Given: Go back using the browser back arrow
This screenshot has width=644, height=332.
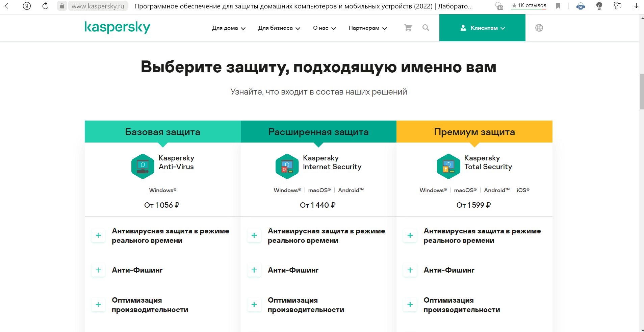Looking at the screenshot, I should coord(8,6).
